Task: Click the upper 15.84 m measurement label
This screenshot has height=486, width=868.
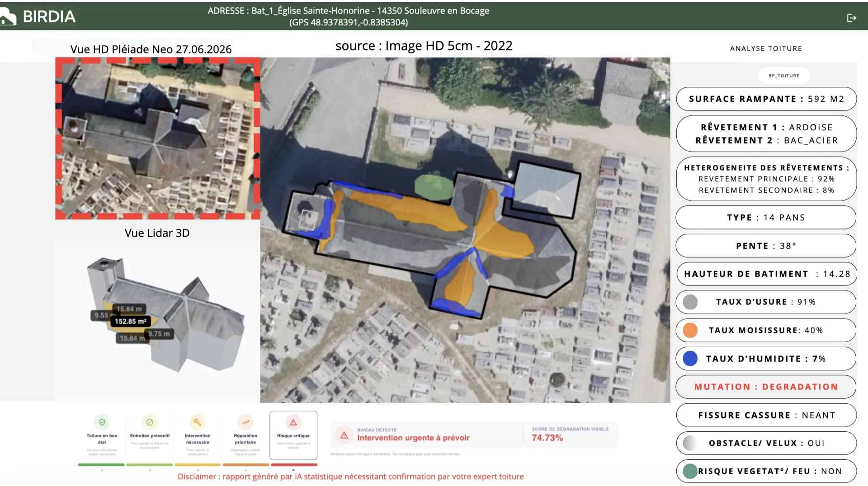Action: (129, 309)
